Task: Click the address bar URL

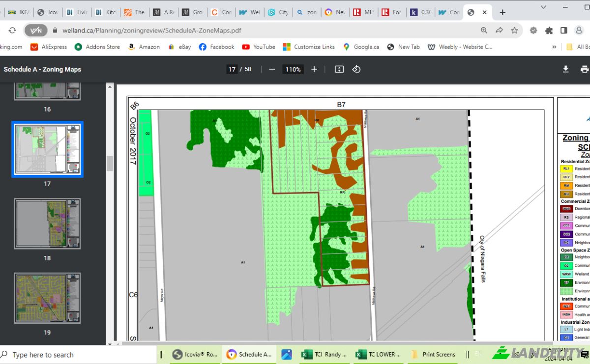Action: point(151,30)
